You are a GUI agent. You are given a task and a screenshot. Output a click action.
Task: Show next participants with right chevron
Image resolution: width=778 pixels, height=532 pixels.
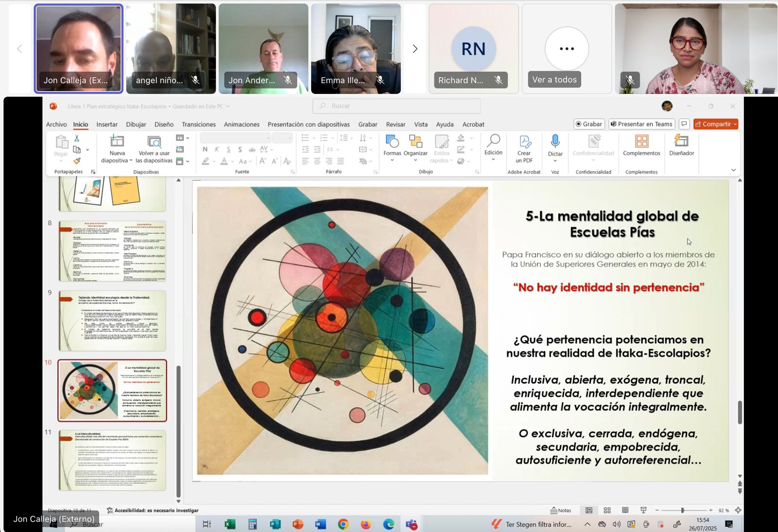(x=415, y=49)
